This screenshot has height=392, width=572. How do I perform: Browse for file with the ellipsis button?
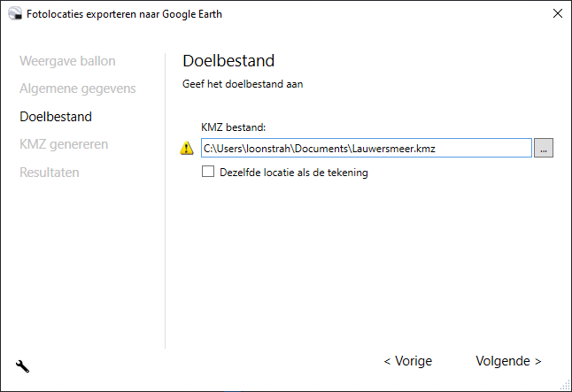[x=544, y=149]
